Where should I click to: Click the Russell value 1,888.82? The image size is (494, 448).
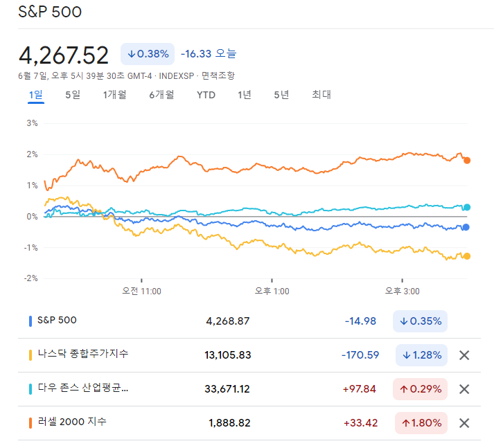pyautogui.click(x=229, y=423)
